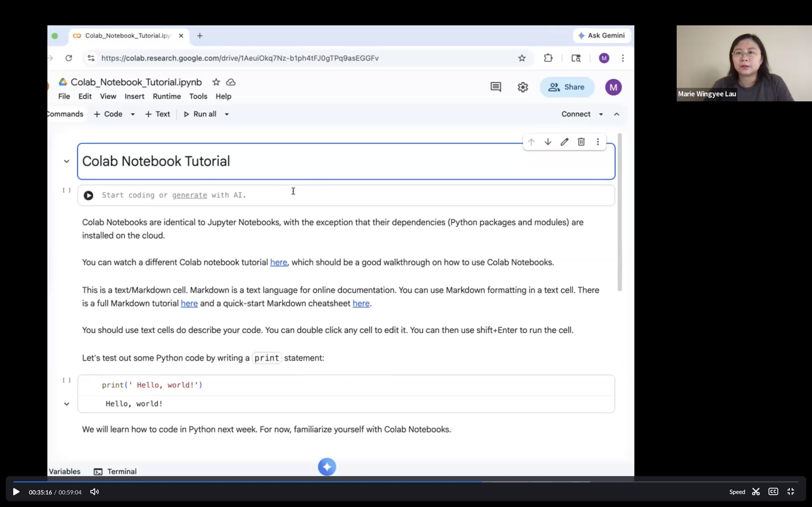Screen dimensions: 812x507
Task: Open notebook settings gear
Action: [522, 87]
